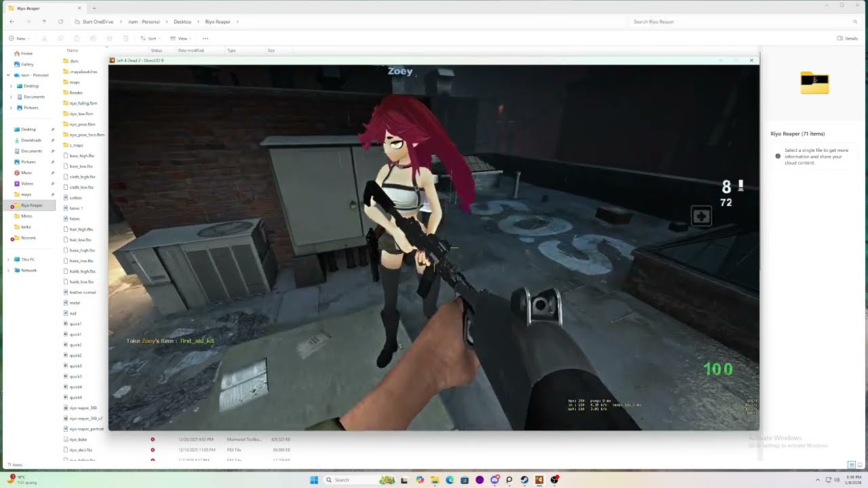Open Steam from the taskbar

pos(524,480)
